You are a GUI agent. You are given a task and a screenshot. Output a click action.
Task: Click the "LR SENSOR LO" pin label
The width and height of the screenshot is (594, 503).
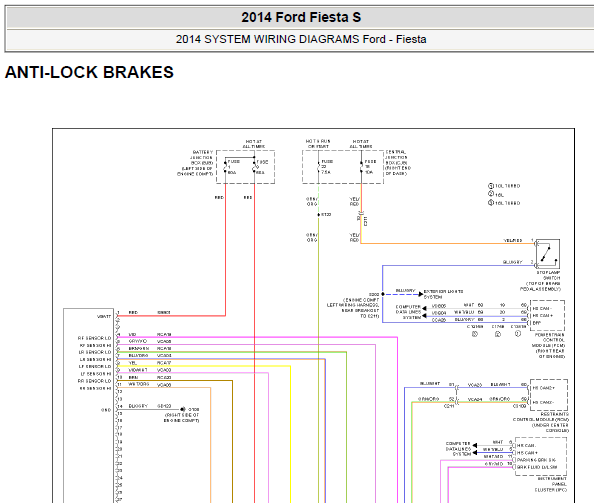[x=95, y=352]
